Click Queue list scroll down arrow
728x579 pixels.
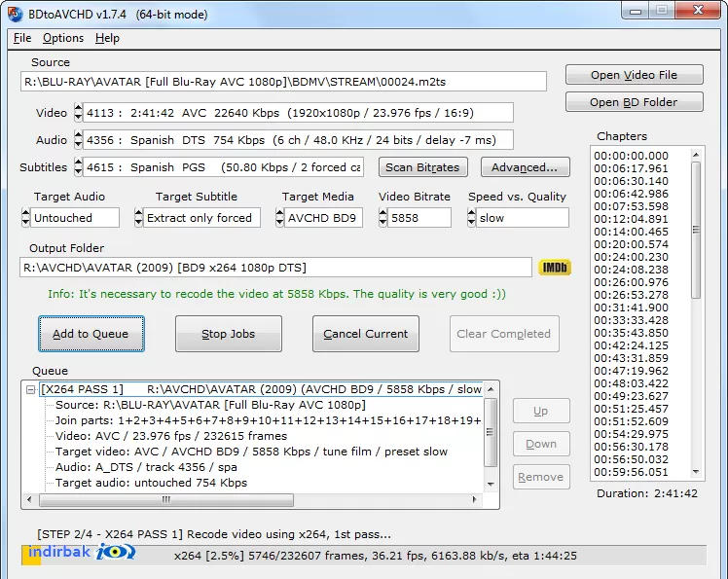pyautogui.click(x=491, y=485)
